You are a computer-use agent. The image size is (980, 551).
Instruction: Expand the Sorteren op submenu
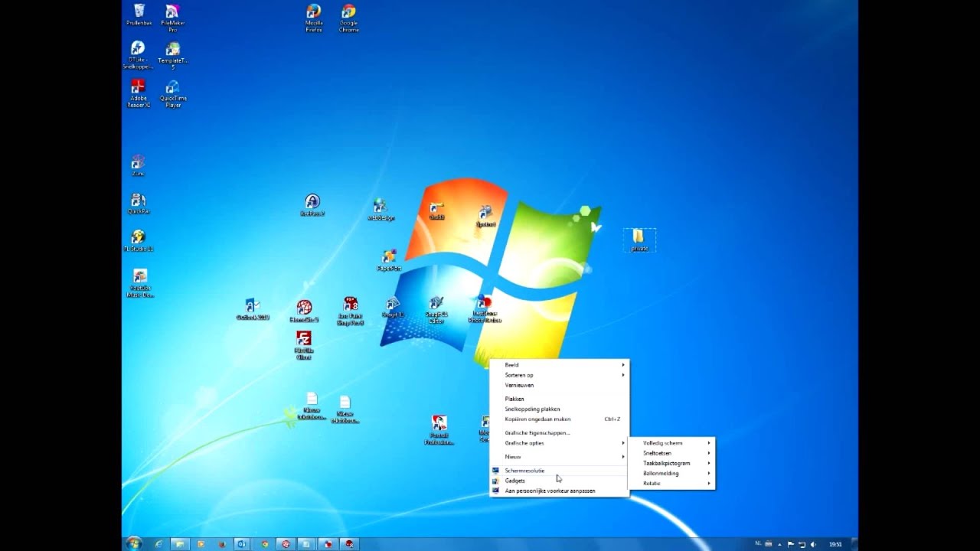point(560,375)
